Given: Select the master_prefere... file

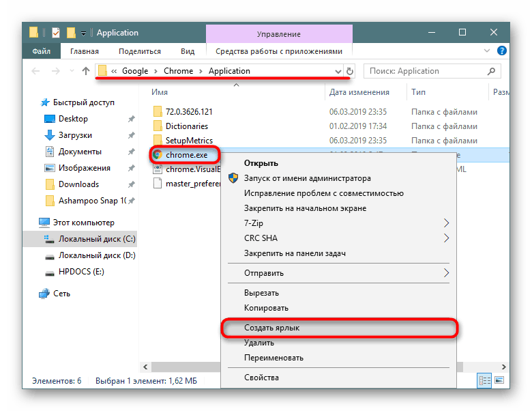Looking at the screenshot, I should [193, 184].
